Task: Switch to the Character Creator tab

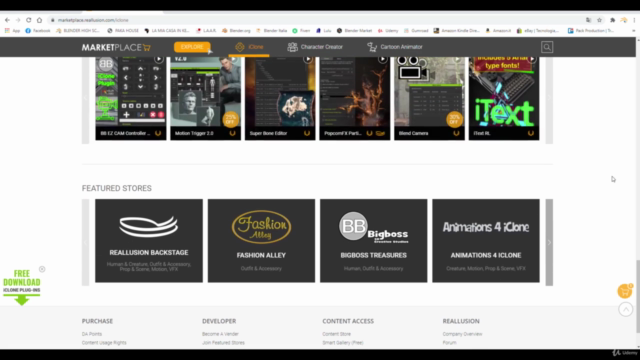Action: [x=315, y=47]
